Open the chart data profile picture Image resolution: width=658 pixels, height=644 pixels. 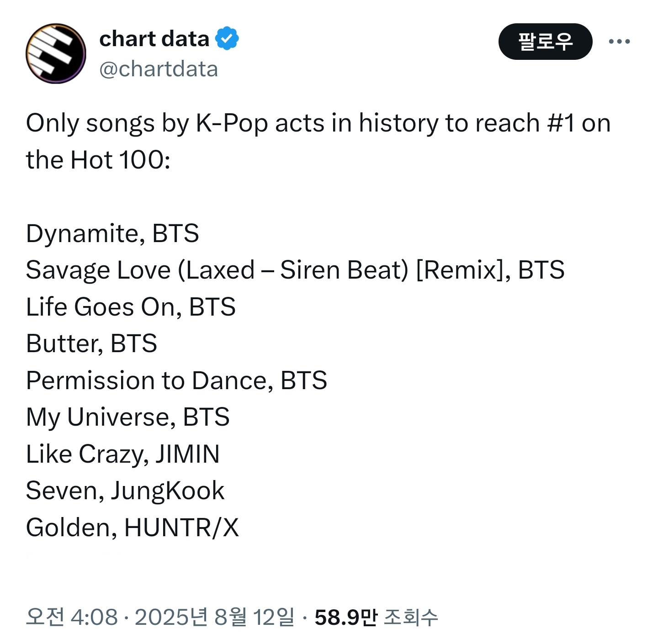[56, 53]
